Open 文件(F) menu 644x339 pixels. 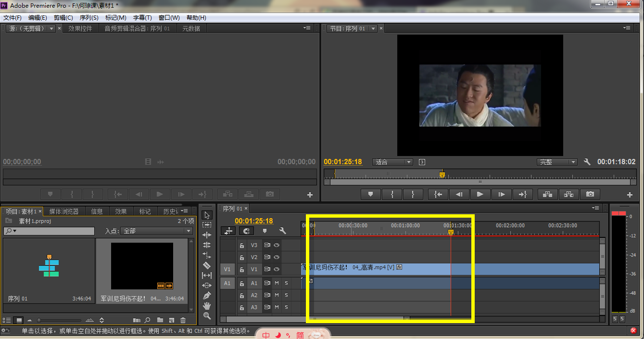click(13, 18)
